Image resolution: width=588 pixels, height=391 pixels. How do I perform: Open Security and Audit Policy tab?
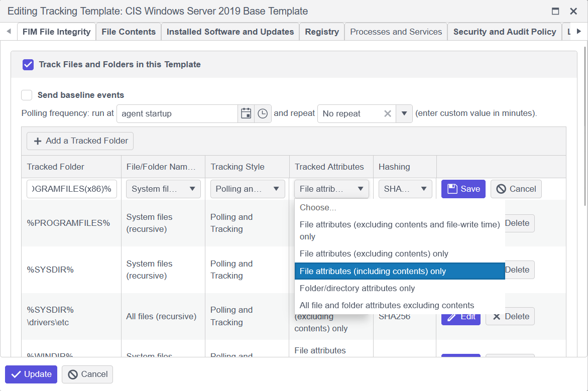(504, 32)
